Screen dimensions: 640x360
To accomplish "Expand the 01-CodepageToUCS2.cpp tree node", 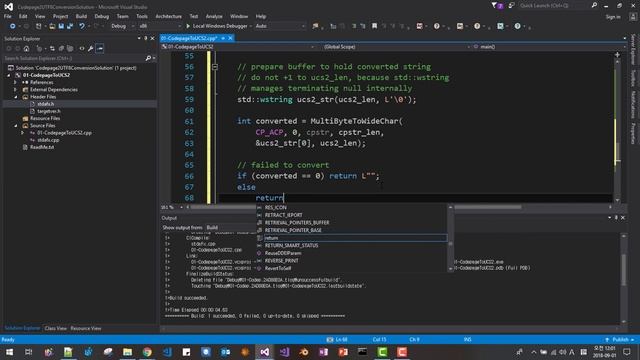I will click(23, 133).
